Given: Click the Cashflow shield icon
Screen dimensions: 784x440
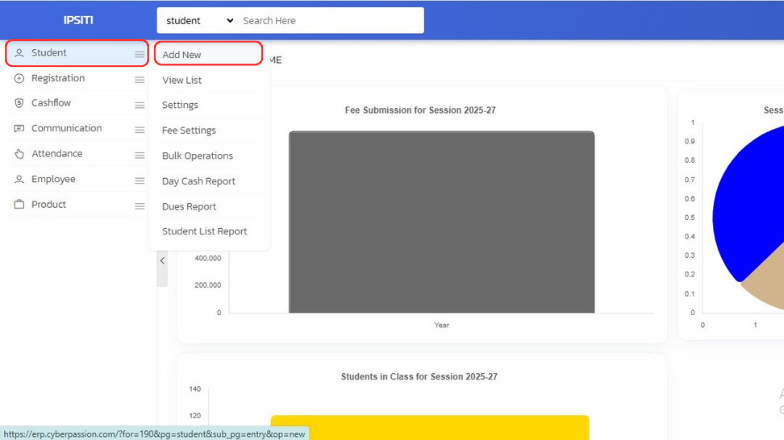Looking at the screenshot, I should [x=19, y=104].
